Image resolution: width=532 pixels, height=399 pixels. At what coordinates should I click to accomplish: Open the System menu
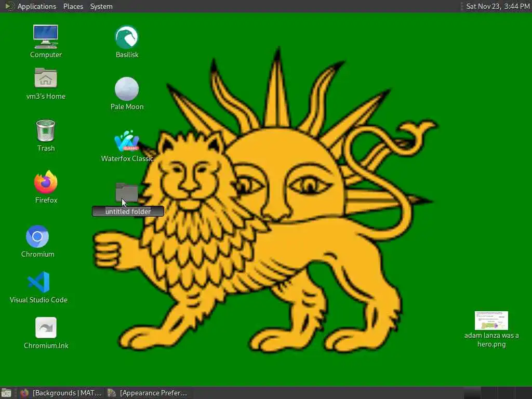coord(101,6)
